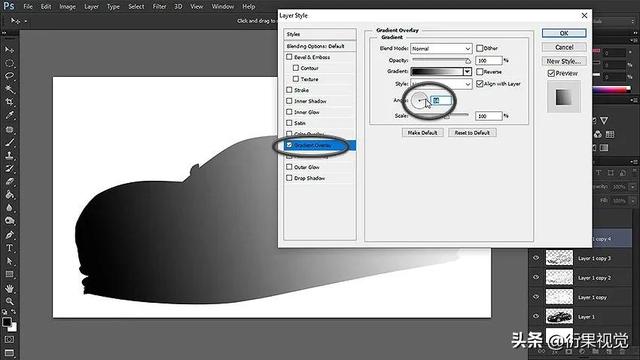Click the OK button
The height and width of the screenshot is (360, 640).
point(564,33)
